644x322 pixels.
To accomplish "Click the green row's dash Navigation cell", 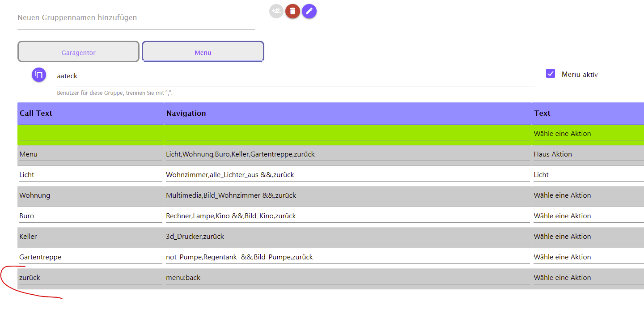I will [348, 134].
